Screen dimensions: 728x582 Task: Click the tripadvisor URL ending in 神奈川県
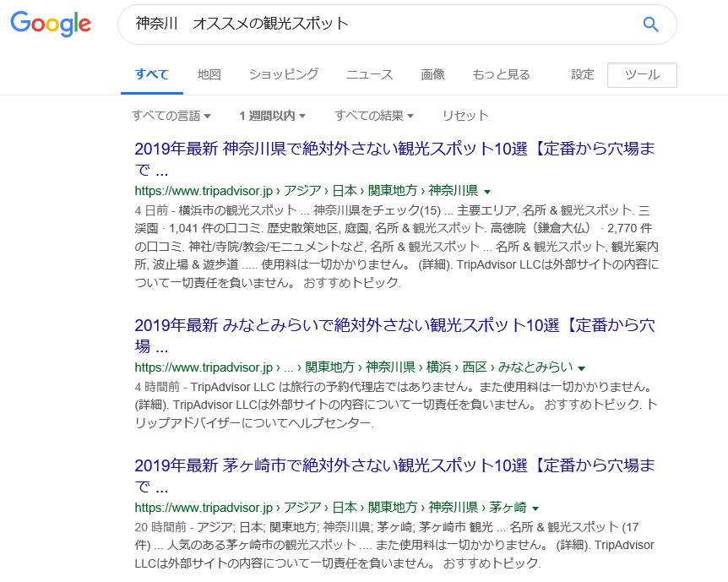307,190
